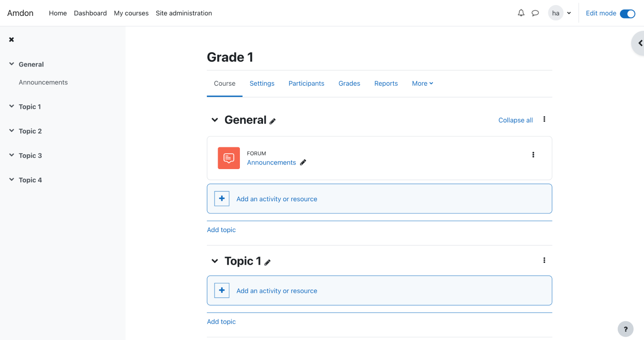Open the Announcements forum link
Screen dimensions: 644x340
[x=271, y=162]
